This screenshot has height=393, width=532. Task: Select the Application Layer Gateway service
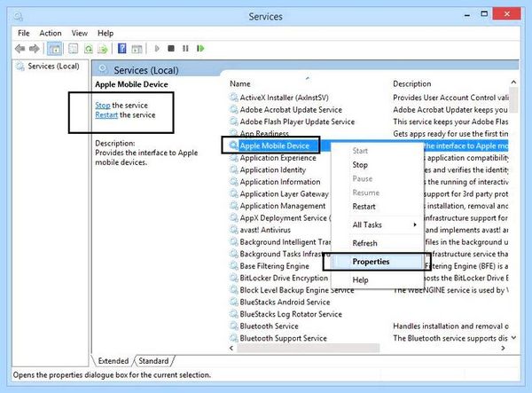click(x=284, y=193)
